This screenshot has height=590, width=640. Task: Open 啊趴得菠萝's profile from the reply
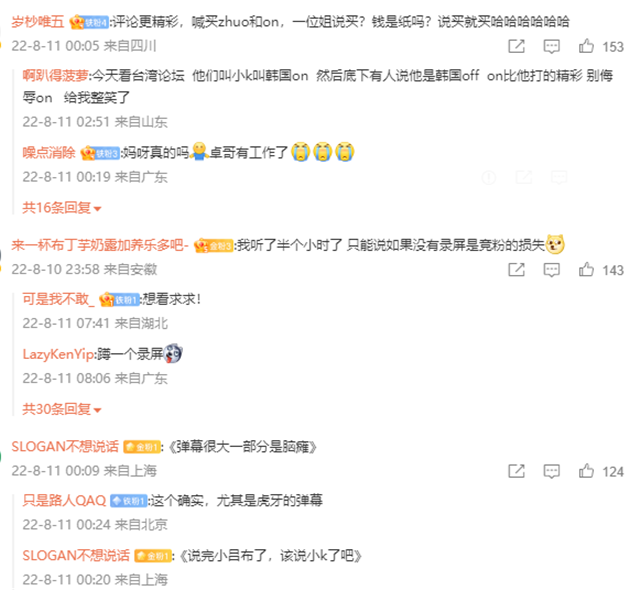[55, 75]
